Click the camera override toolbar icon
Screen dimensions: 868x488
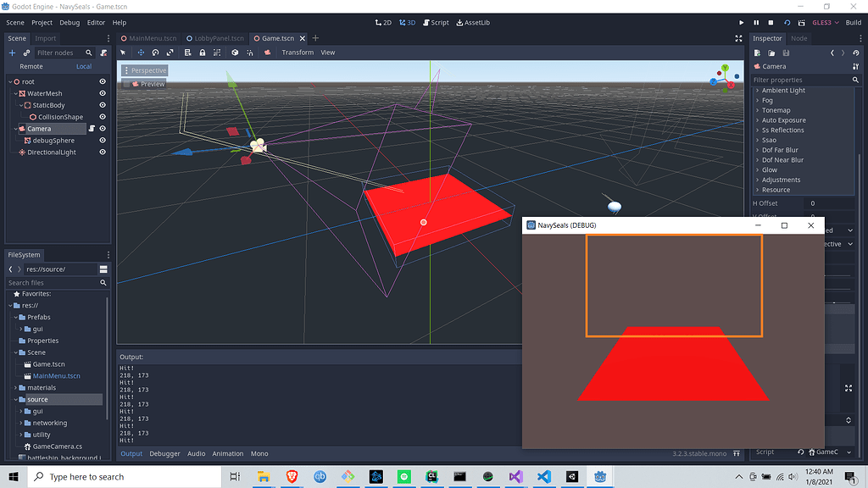coord(267,53)
